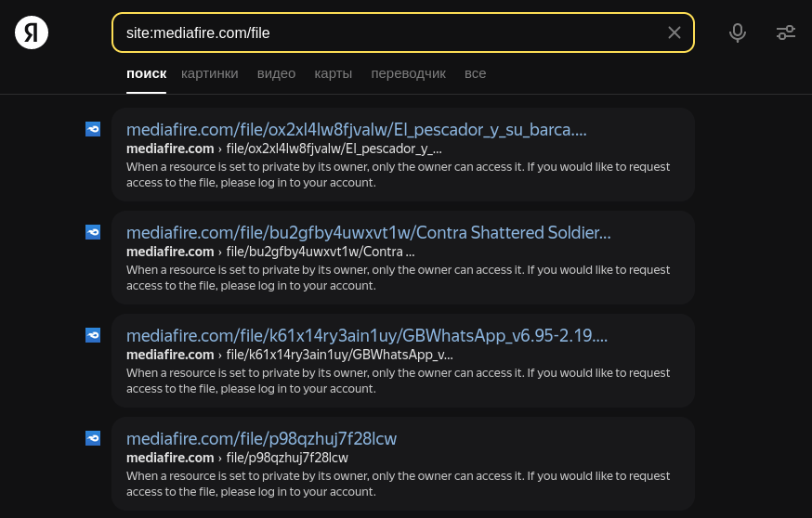Click the favicon beside GBWhatsApp result
This screenshot has height=518, width=812.
click(x=93, y=335)
